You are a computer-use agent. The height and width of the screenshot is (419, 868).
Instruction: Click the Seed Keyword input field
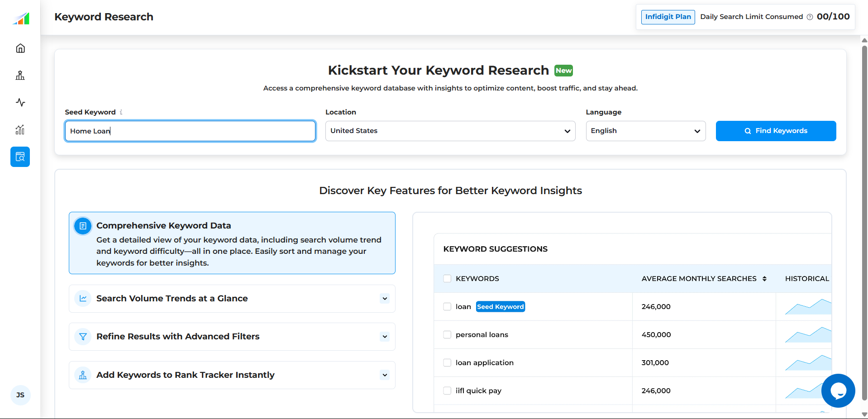pyautogui.click(x=190, y=131)
